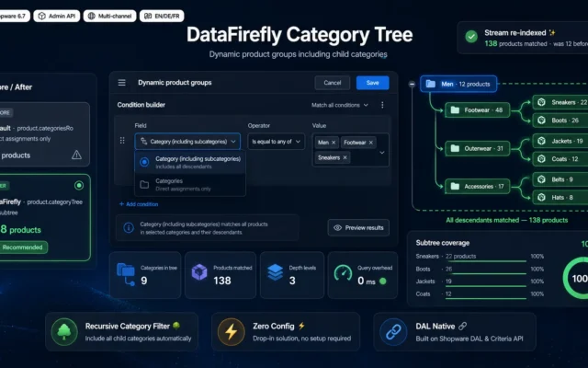588x368 pixels.
Task: Click the green check icon in Stream re-indexed
Action: tap(471, 37)
